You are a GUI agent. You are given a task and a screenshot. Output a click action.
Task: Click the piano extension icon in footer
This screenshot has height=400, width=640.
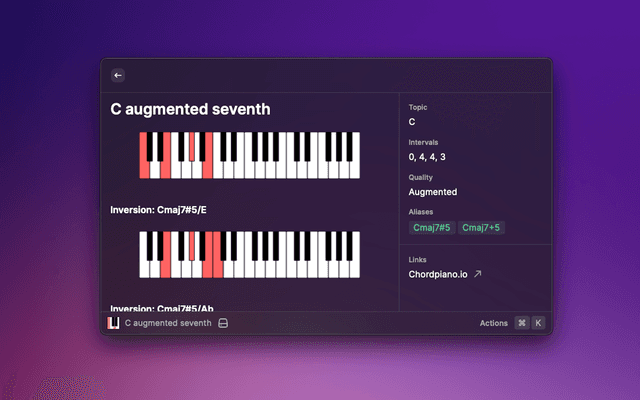114,323
